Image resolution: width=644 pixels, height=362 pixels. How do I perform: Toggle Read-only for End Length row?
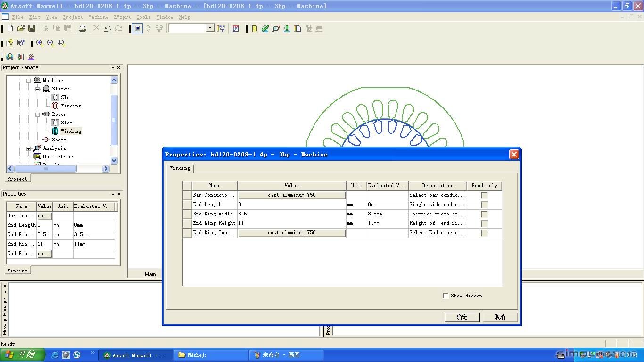(484, 205)
